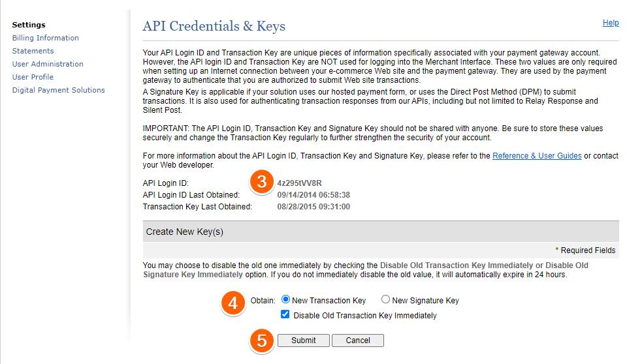Open the Help link
This screenshot has width=627, height=364.
tap(610, 23)
